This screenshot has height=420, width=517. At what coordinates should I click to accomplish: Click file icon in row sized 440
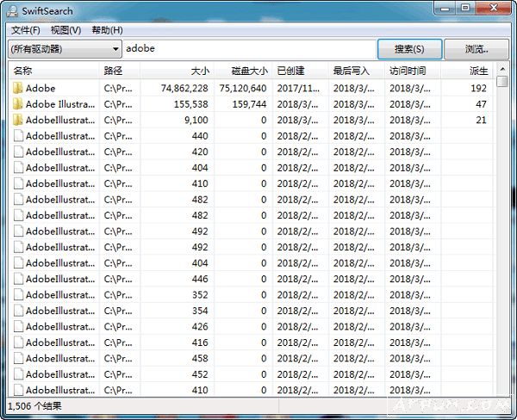[x=18, y=136]
